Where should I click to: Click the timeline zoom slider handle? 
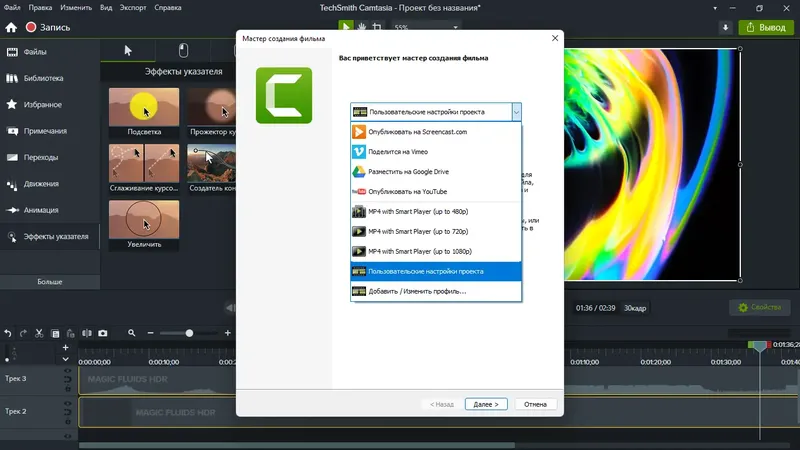click(189, 333)
